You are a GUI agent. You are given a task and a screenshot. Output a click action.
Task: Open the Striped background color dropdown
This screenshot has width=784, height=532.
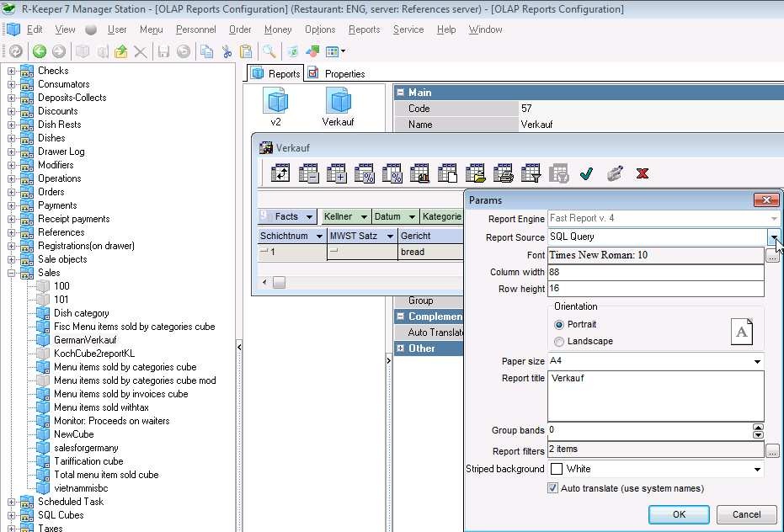pos(757,469)
